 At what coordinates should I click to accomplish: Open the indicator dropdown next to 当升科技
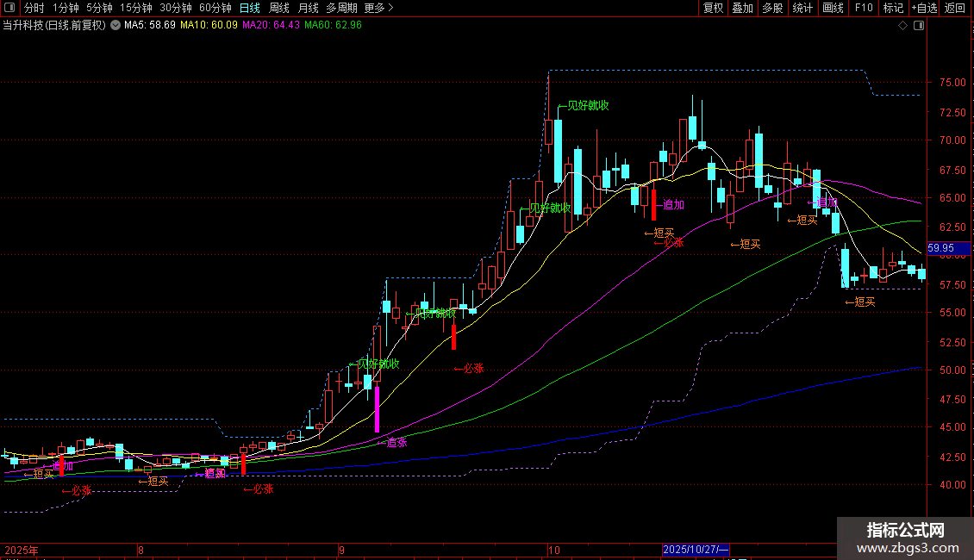[116, 25]
